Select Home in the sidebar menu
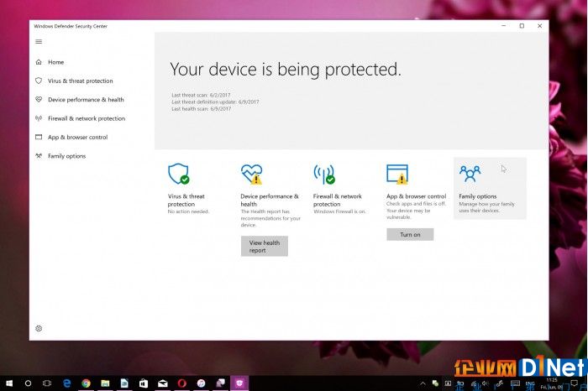588x391 pixels. [56, 62]
